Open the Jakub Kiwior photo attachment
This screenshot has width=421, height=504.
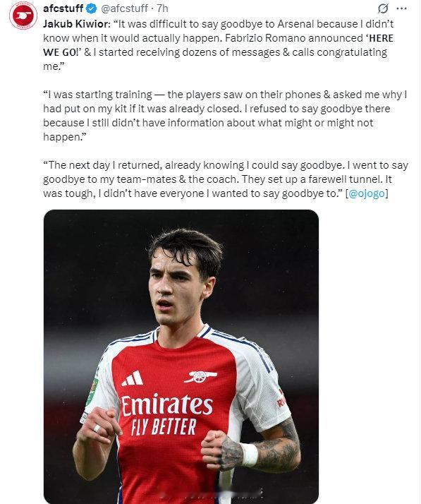click(181, 356)
